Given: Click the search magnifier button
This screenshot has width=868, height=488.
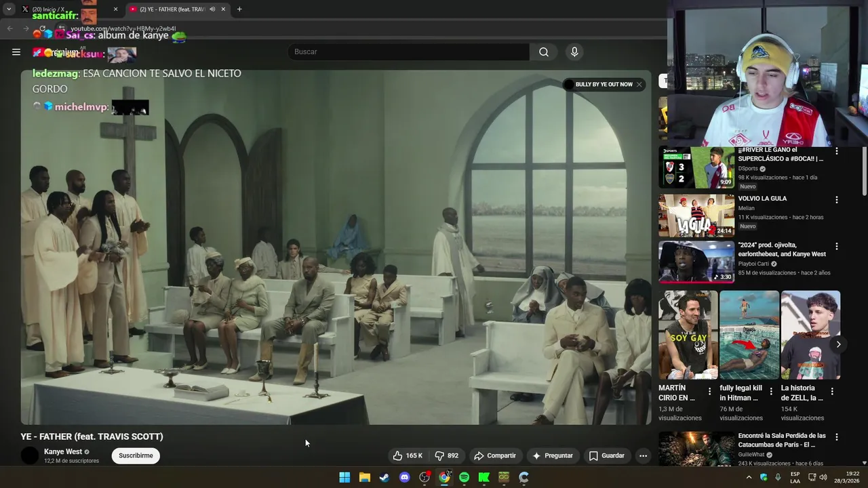Looking at the screenshot, I should (x=544, y=52).
